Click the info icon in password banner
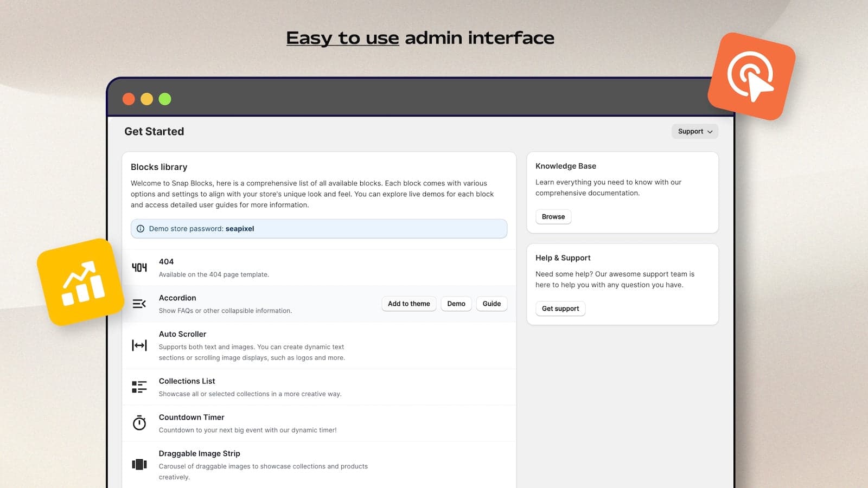Viewport: 868px width, 488px height. [141, 229]
